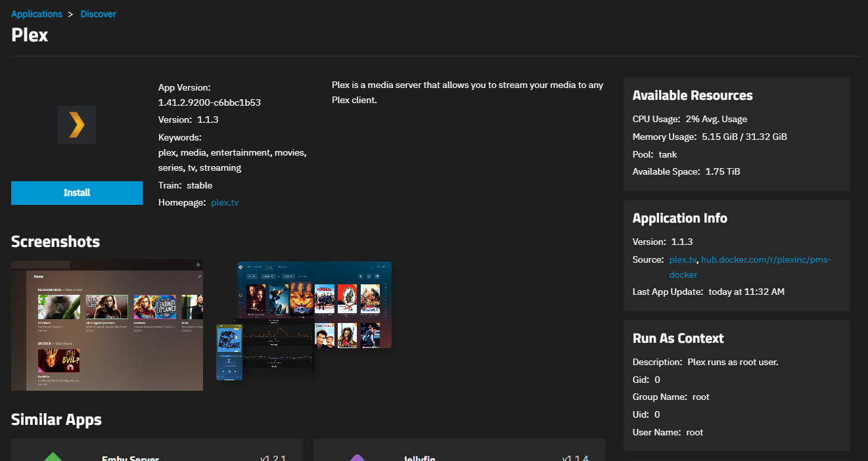The image size is (868, 461).
Task: Click Memory Usage 5.15 GiB / 31.32 GiB
Action: coord(710,137)
